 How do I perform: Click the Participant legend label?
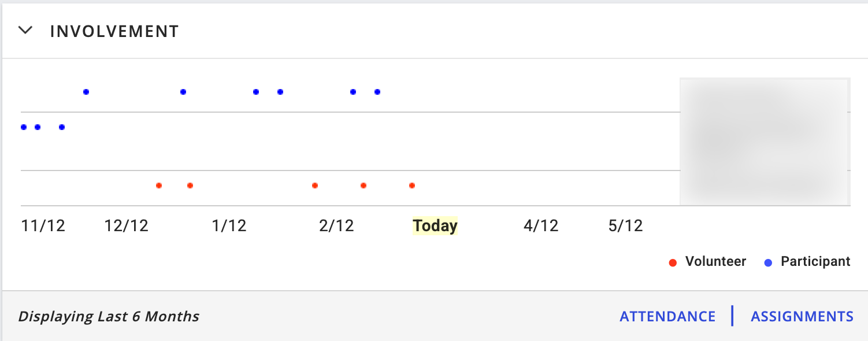[815, 261]
